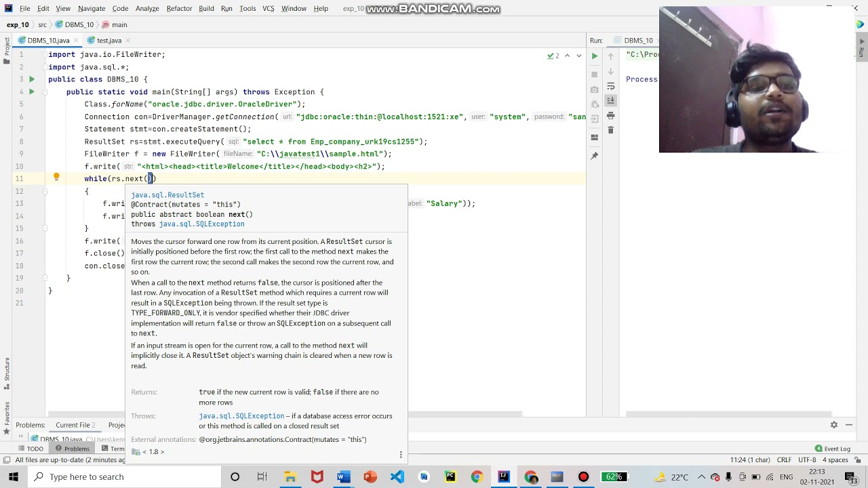The image size is (868, 488).
Task: Go to next highlighted problem arrow
Action: coord(578,56)
